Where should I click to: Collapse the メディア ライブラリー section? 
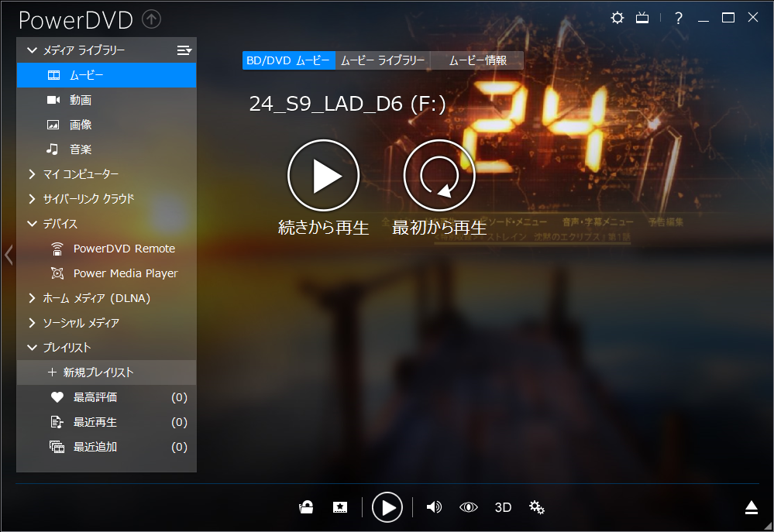(32, 50)
